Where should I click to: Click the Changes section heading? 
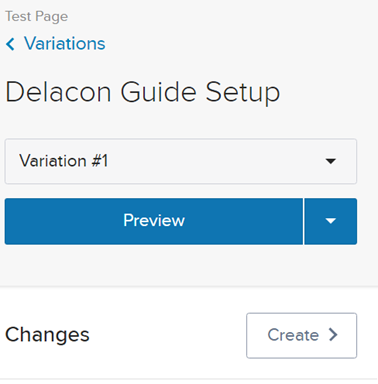[x=47, y=335]
